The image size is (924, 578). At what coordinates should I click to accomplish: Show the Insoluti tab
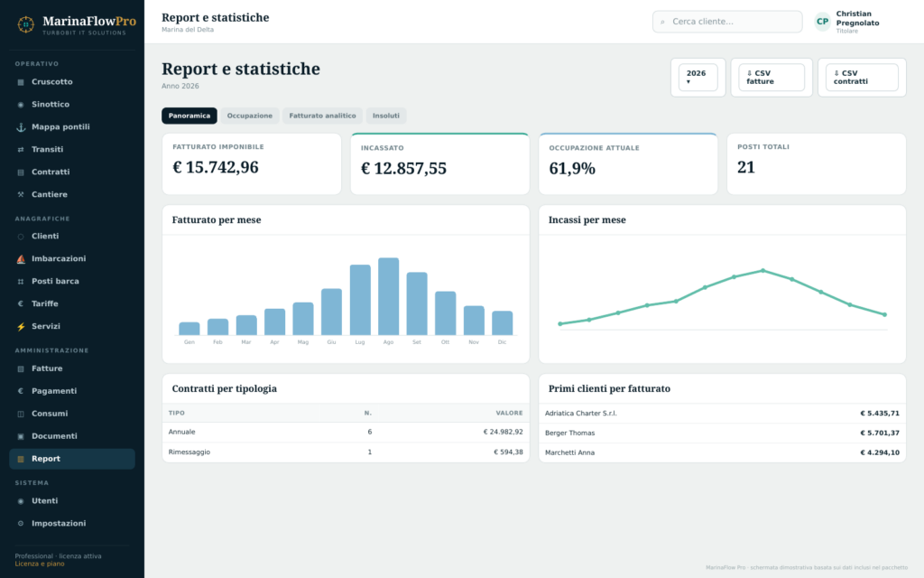[386, 116]
